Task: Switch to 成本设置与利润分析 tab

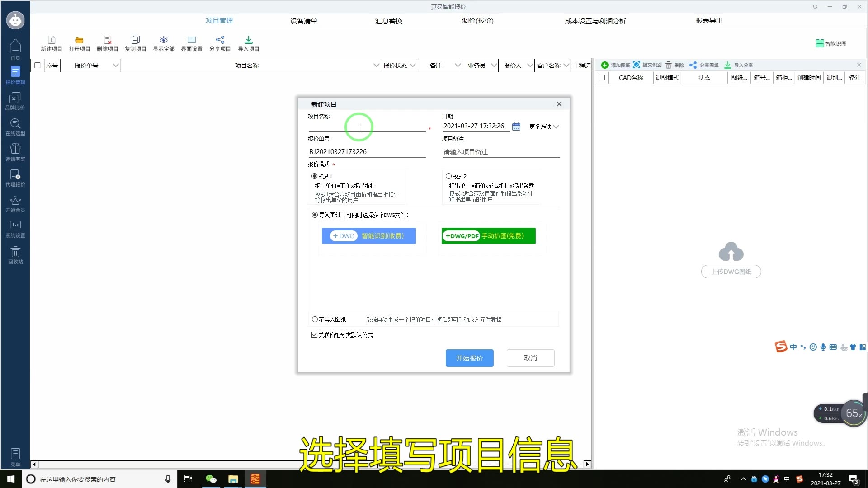Action: [x=595, y=21]
